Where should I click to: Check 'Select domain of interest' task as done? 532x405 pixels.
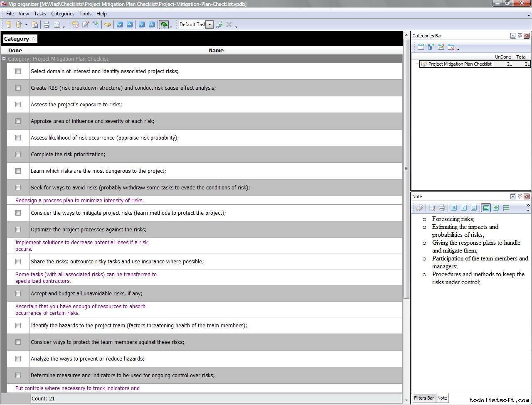tap(18, 71)
